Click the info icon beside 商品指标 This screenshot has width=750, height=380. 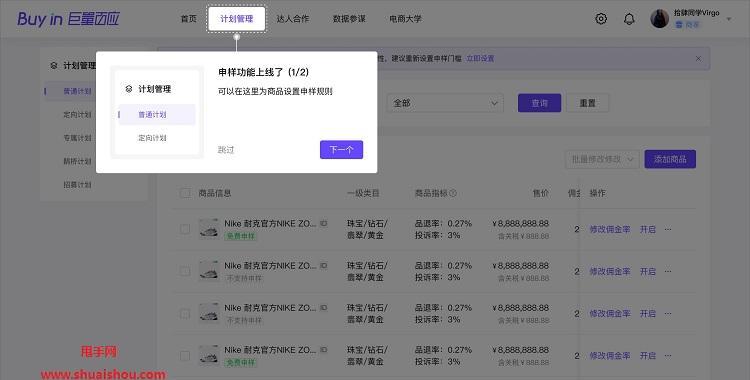(x=453, y=193)
